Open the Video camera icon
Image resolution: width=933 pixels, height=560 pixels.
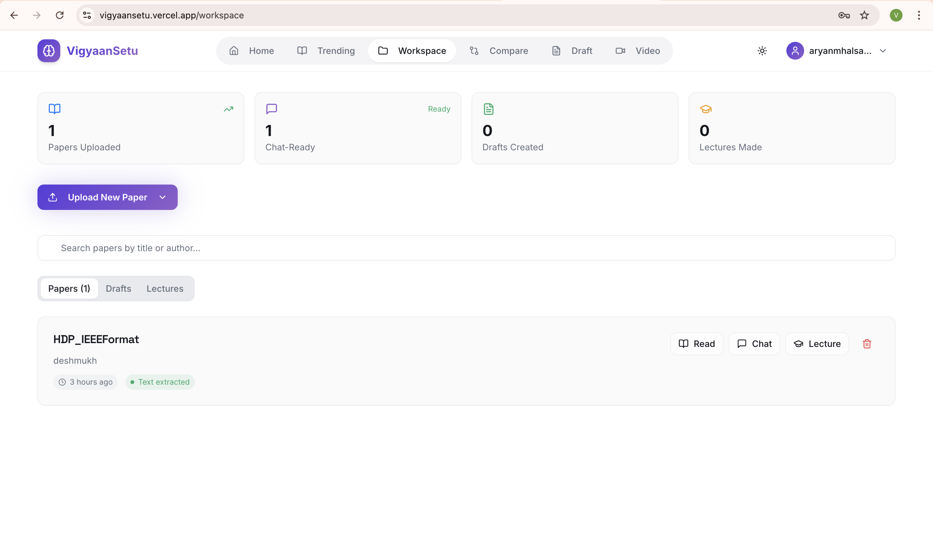[620, 50]
